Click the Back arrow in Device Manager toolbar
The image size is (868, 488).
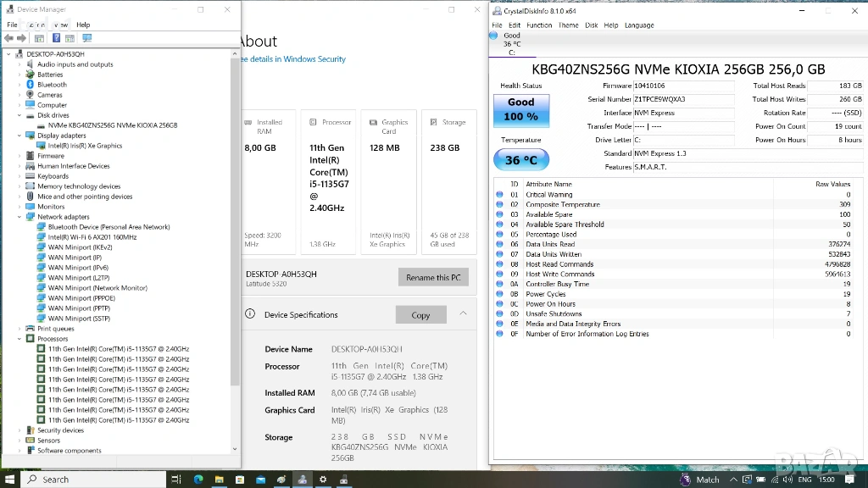click(x=9, y=38)
